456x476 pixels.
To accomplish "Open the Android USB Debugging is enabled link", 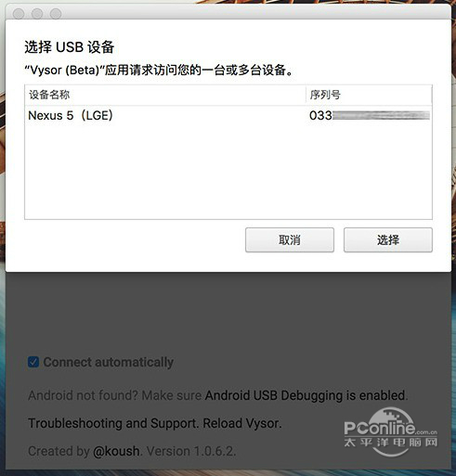I will (306, 395).
